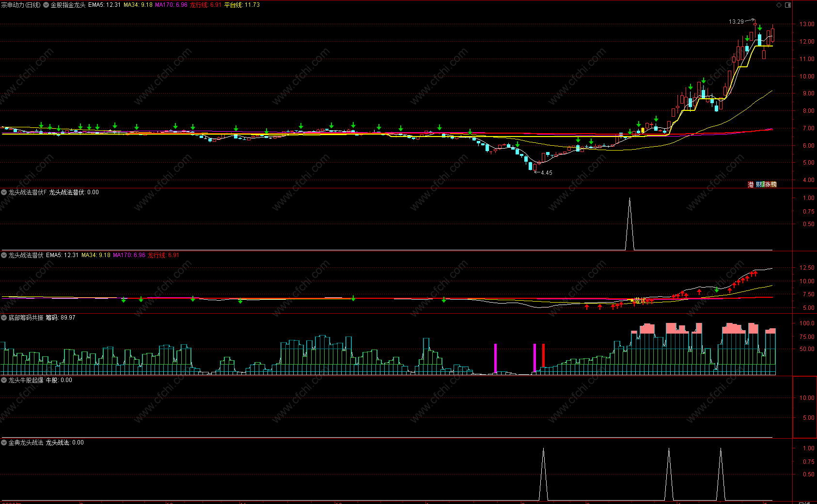Open the 金典龙头战法 indicator dropdown arrow
The height and width of the screenshot is (504, 817).
click(x=4, y=443)
